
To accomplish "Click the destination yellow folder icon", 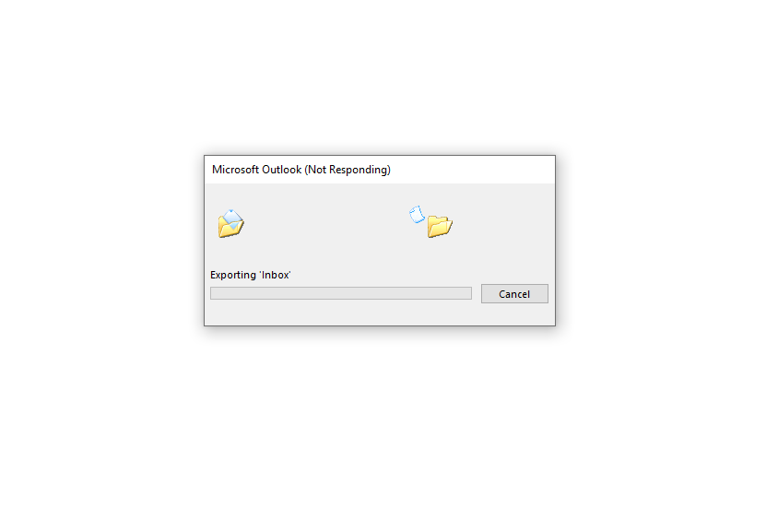I will pos(440,226).
